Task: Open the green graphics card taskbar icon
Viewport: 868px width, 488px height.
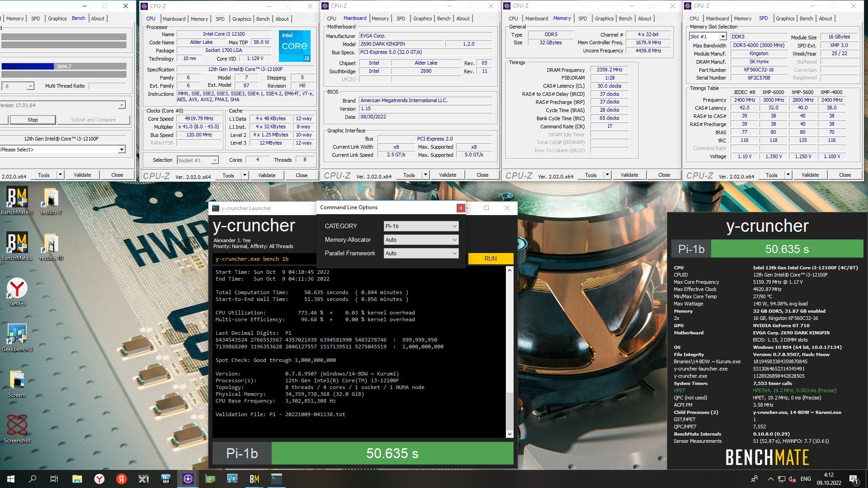Action: [210, 479]
